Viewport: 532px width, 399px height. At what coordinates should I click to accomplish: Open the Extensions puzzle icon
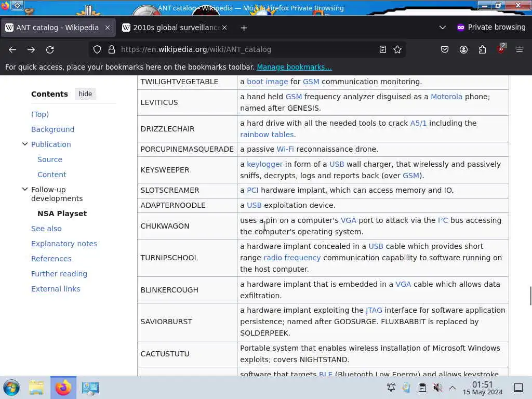coord(482,49)
